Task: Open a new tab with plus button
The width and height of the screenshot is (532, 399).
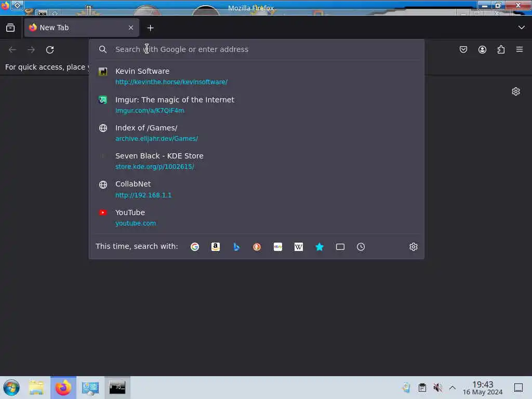Action: click(x=150, y=28)
